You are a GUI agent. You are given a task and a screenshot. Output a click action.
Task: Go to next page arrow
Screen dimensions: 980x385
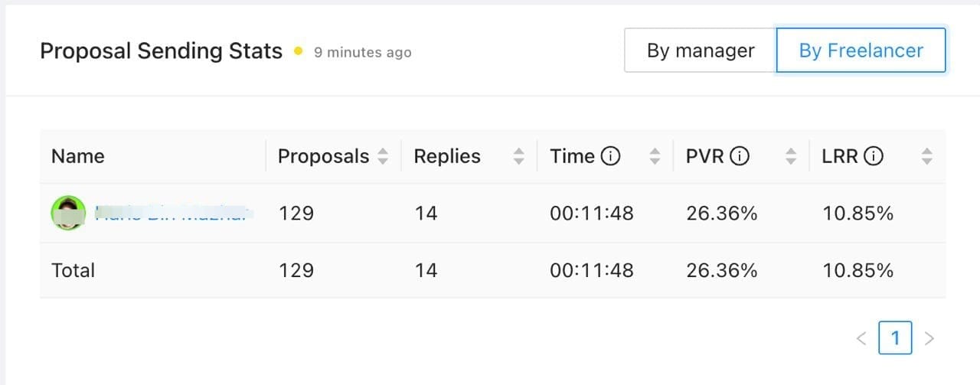click(929, 338)
